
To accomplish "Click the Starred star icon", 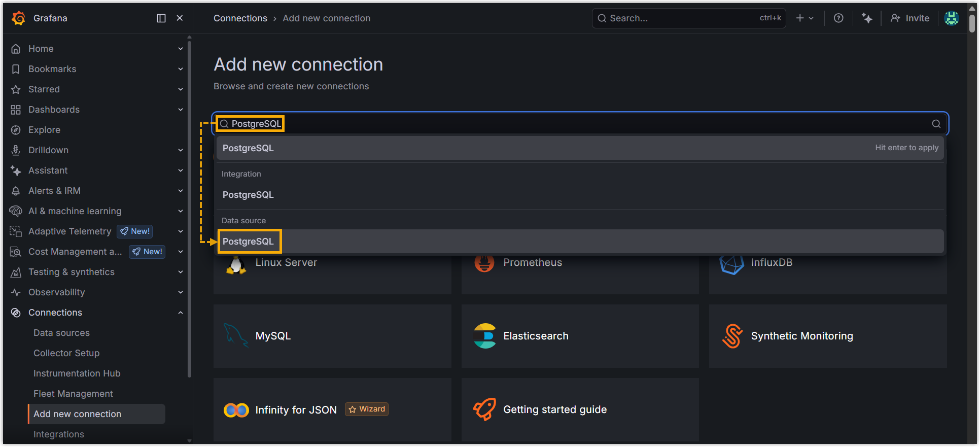I will tap(16, 89).
